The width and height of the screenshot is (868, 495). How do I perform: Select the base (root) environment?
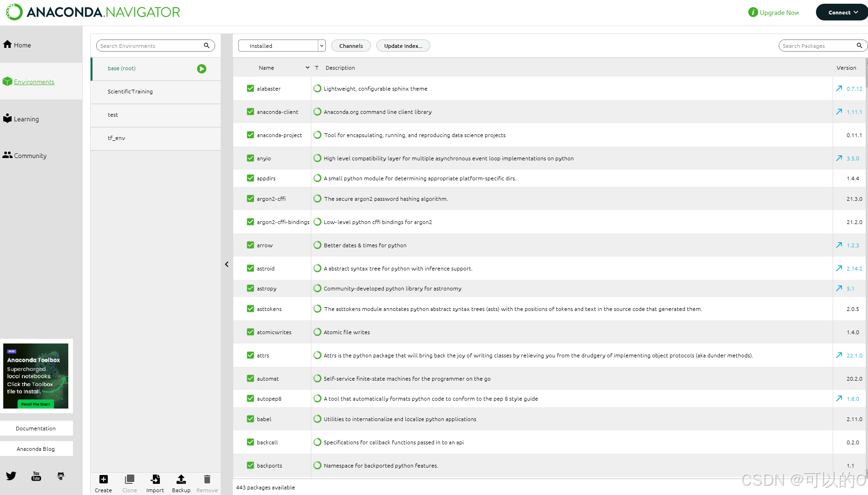tap(156, 69)
